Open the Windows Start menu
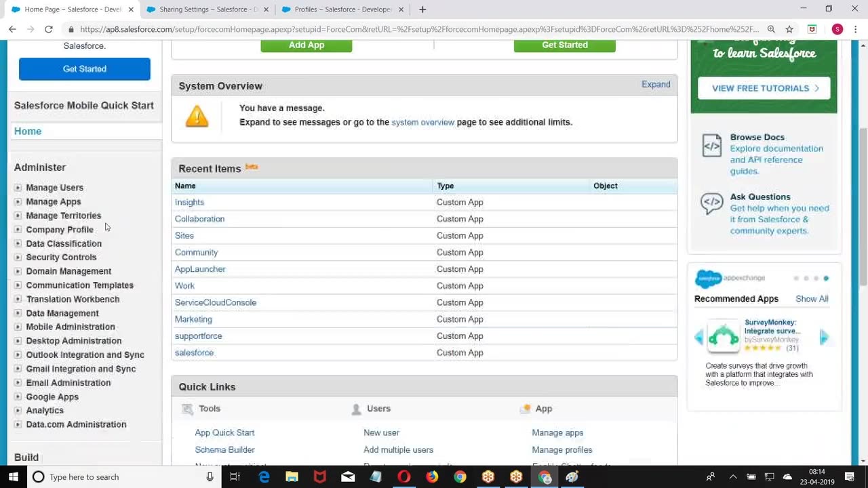The image size is (868, 488). point(14,477)
